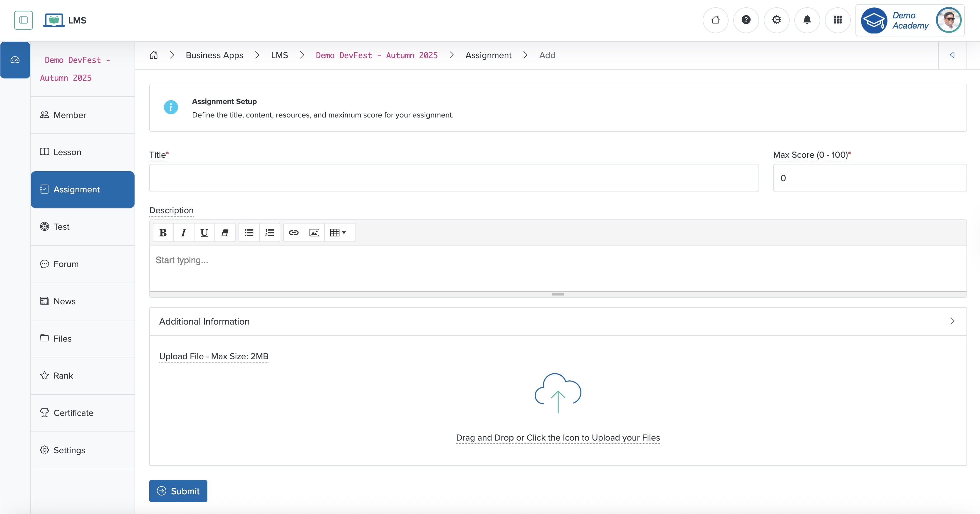Insert an image into the description

314,232
